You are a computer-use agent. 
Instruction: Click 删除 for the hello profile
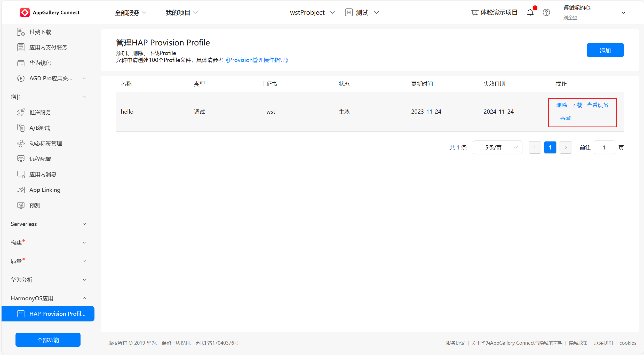(x=561, y=105)
